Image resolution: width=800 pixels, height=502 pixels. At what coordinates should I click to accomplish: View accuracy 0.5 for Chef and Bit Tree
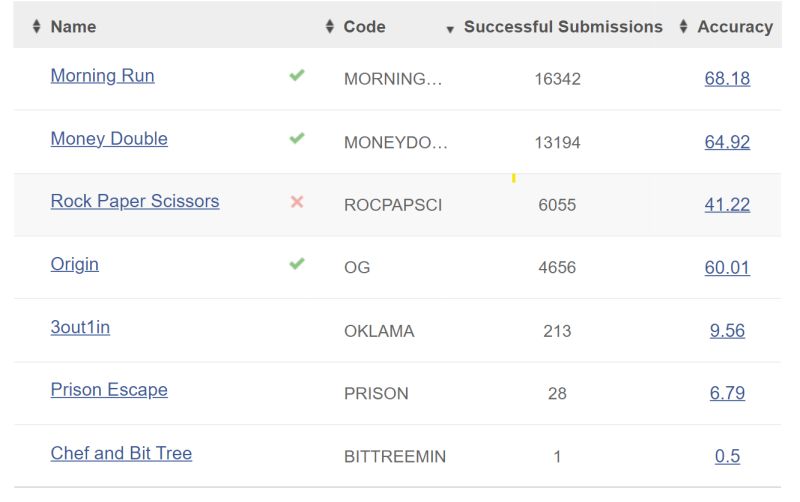[727, 456]
